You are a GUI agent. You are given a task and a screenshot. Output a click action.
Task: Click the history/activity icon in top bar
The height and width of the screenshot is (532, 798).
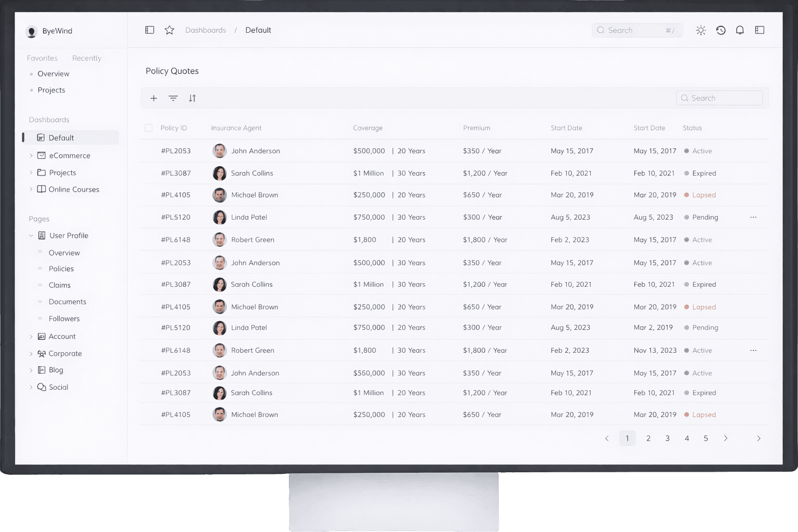tap(721, 30)
